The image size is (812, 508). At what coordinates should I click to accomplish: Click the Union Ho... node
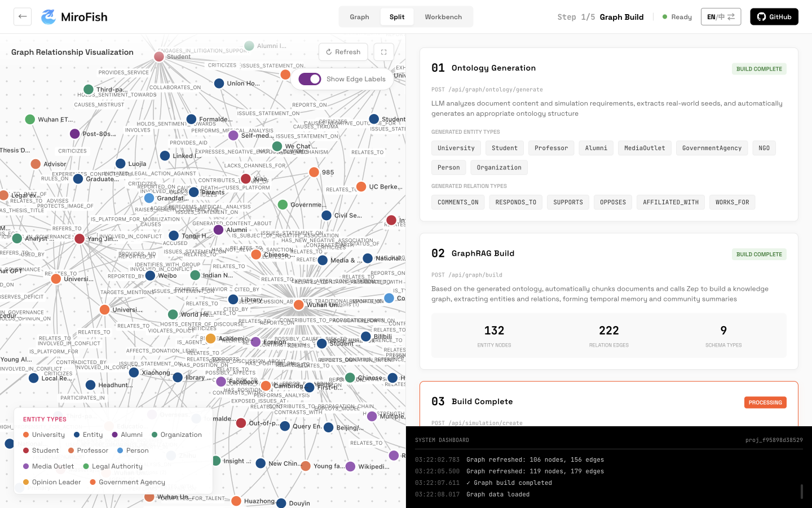pyautogui.click(x=219, y=84)
